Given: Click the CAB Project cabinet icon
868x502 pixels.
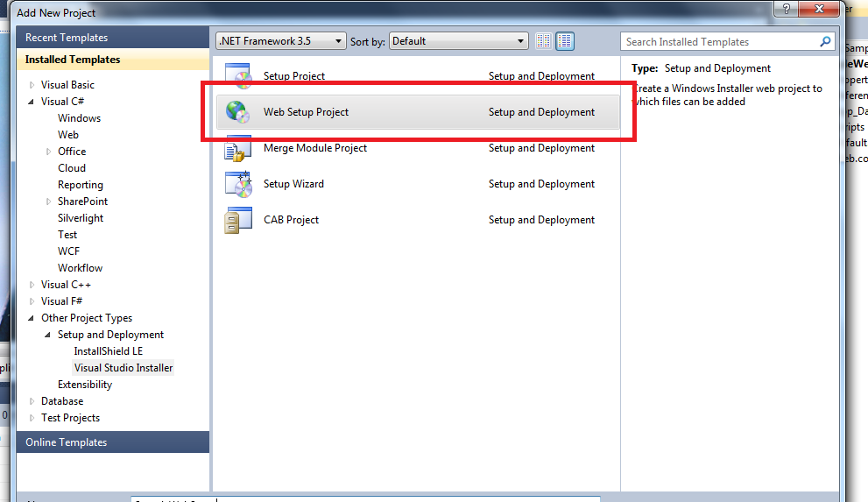Looking at the screenshot, I should (238, 220).
